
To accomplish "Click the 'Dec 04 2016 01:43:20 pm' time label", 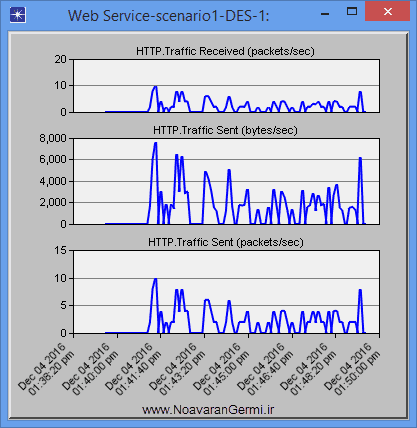I will (x=177, y=369).
